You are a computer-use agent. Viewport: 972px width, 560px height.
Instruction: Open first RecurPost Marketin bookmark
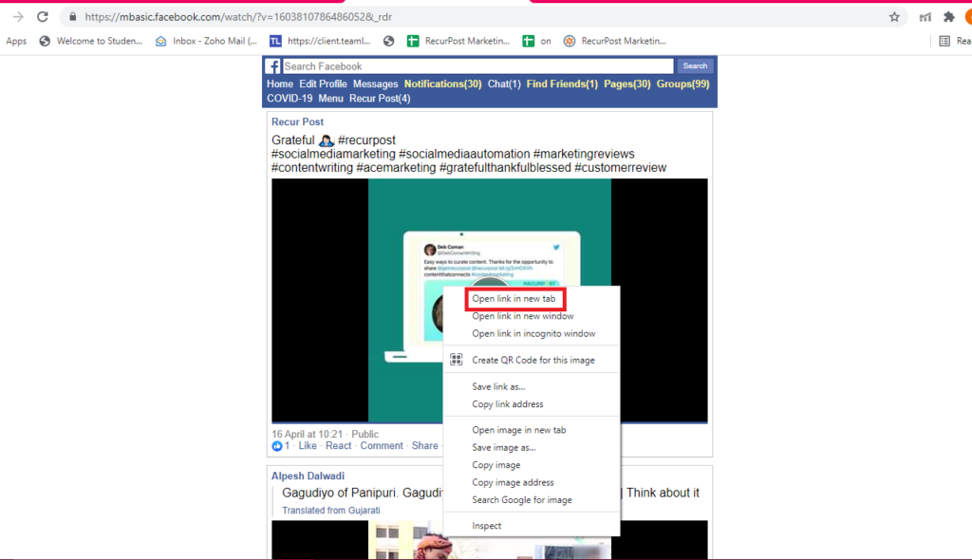(x=458, y=41)
